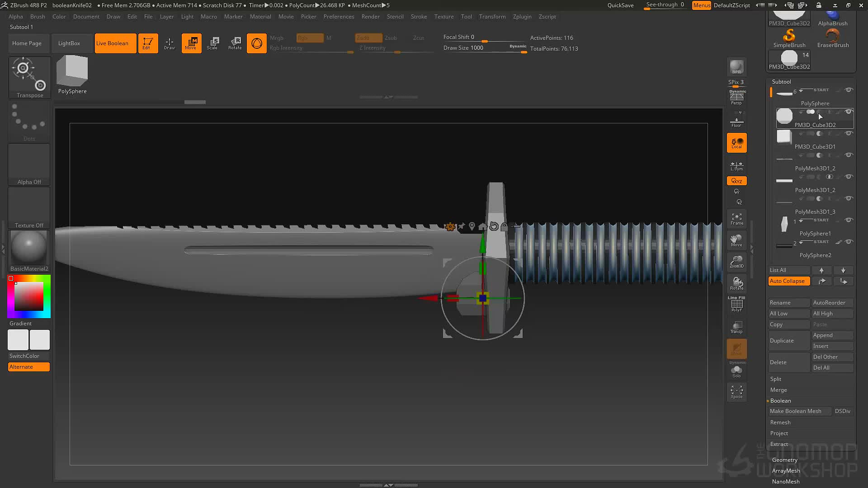Expand the ArrayMesh section
The width and height of the screenshot is (868, 488).
(x=786, y=471)
